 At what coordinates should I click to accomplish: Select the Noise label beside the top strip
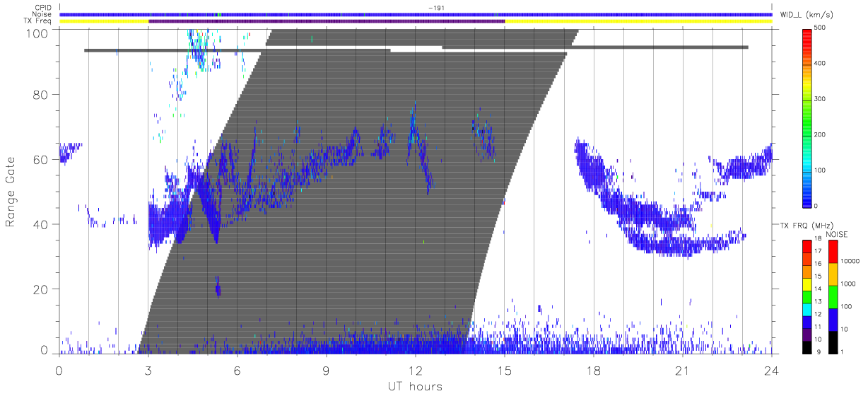point(43,14)
